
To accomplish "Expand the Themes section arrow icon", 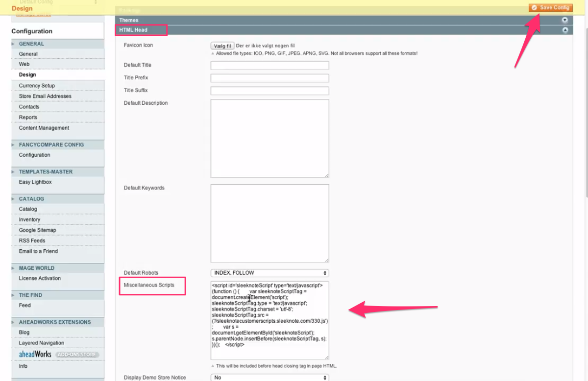I will coord(565,20).
